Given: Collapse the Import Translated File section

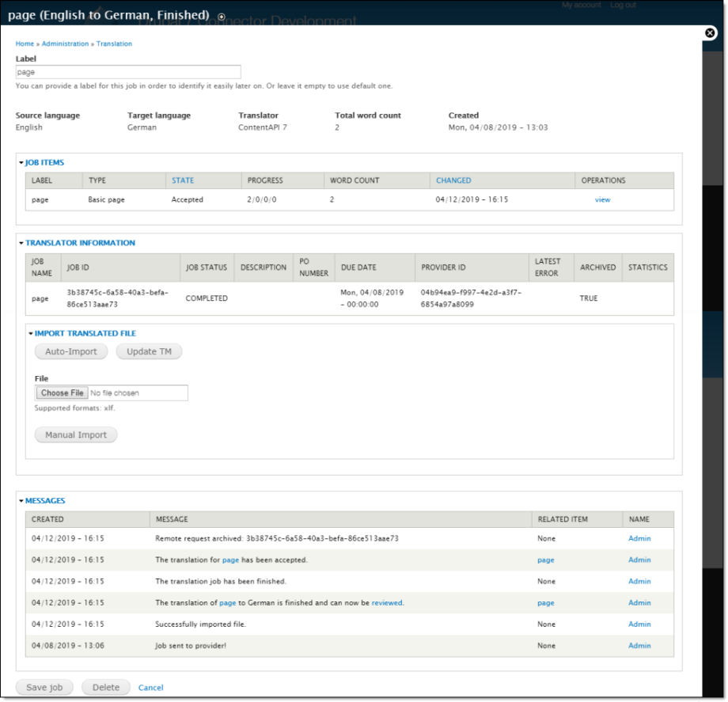Looking at the screenshot, I should click(x=85, y=333).
